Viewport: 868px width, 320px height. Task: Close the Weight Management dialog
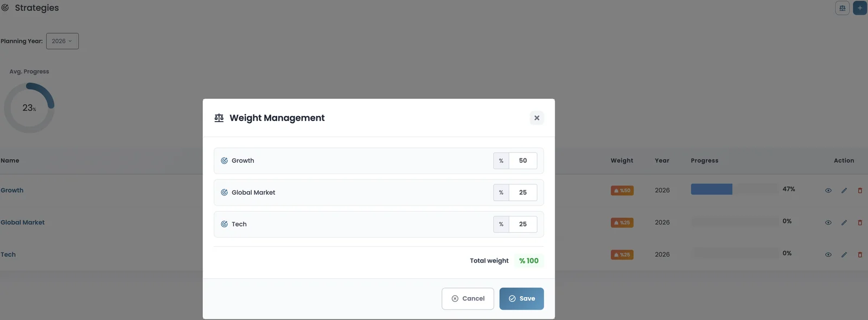pos(537,118)
